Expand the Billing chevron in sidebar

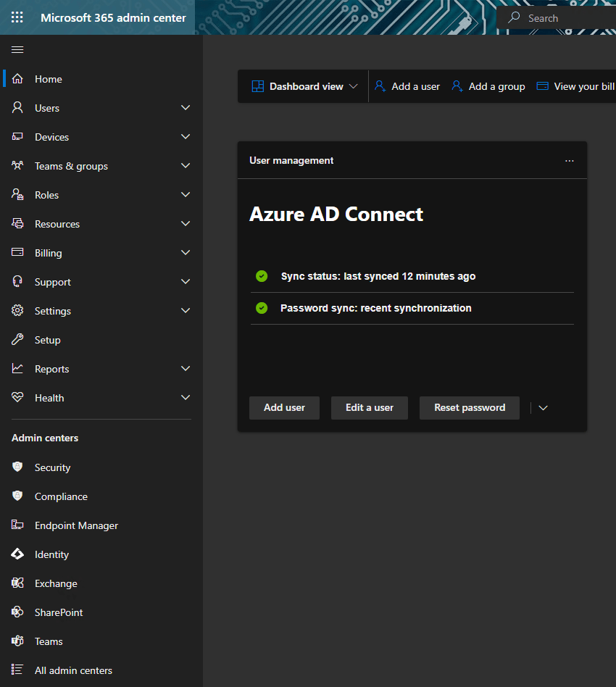tap(186, 253)
